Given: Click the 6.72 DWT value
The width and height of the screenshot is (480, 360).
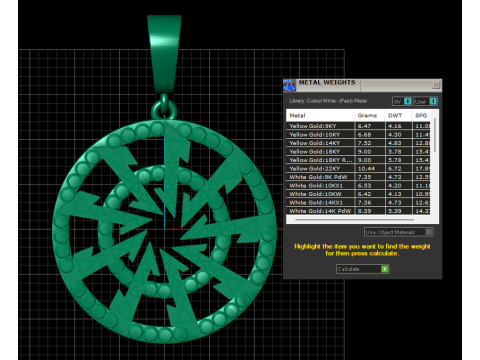Looking at the screenshot, I should click(395, 169).
